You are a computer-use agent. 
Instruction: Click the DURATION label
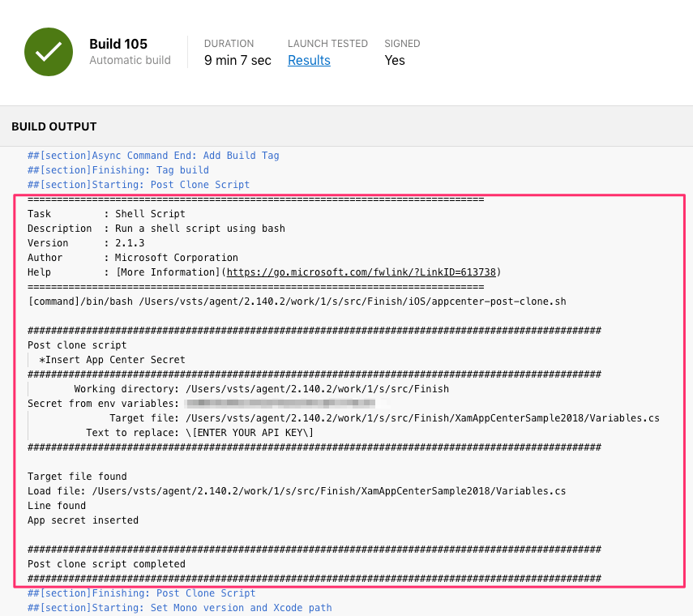[x=229, y=43]
